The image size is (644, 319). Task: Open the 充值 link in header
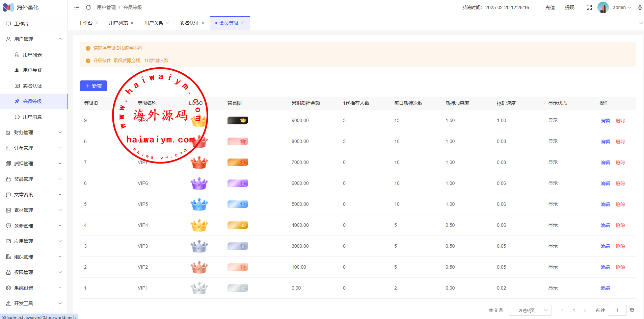click(x=550, y=7)
